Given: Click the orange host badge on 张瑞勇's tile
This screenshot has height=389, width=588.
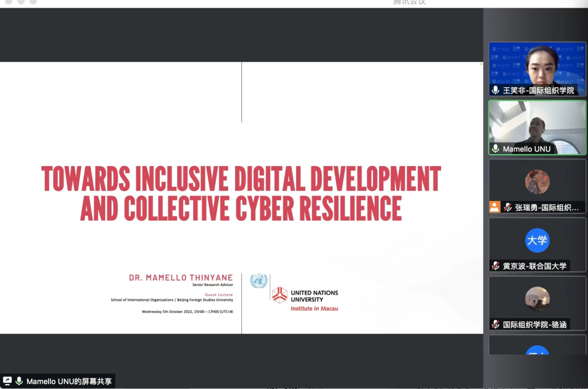Looking at the screenshot, I should click(494, 207).
